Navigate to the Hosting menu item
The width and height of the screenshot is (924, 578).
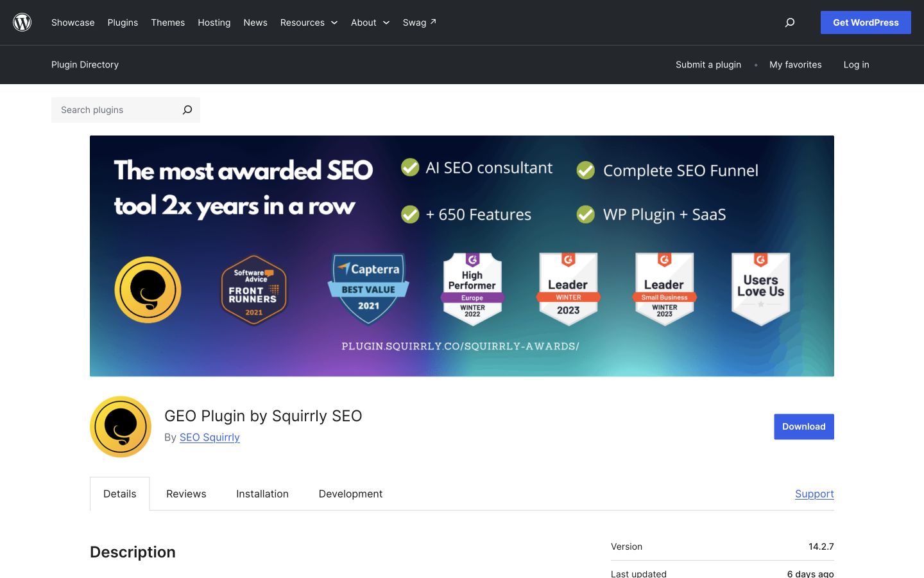tap(214, 22)
